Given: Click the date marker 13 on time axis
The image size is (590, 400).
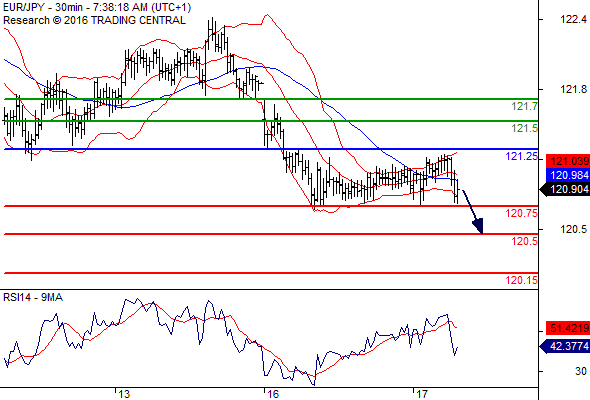Looking at the screenshot, I should [124, 394].
